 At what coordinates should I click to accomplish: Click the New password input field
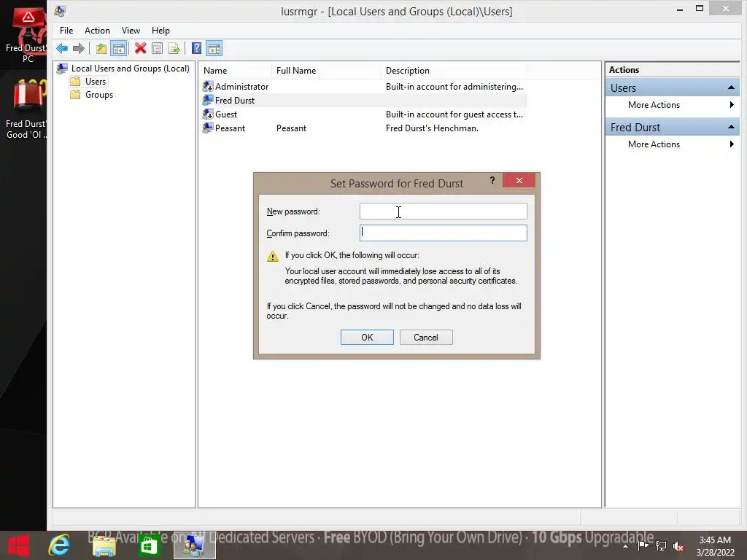(443, 211)
